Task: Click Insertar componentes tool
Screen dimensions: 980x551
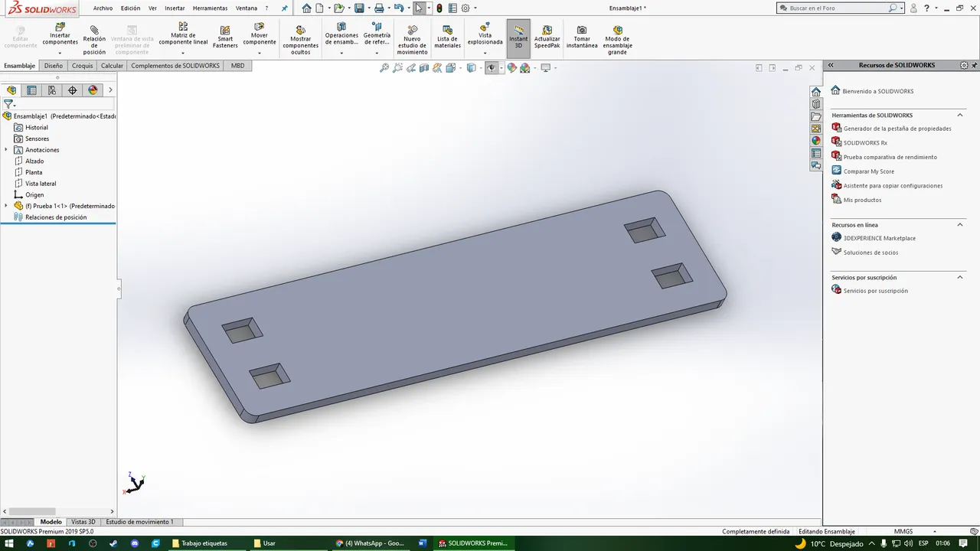Action: pyautogui.click(x=60, y=34)
